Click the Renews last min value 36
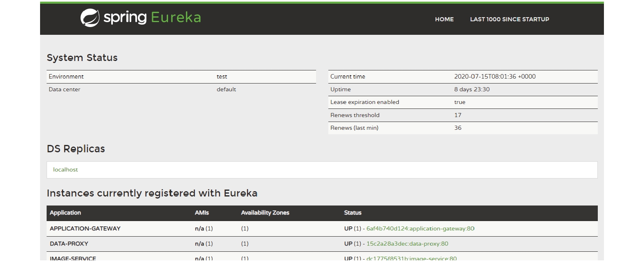This screenshot has height=262, width=644. pos(458,128)
